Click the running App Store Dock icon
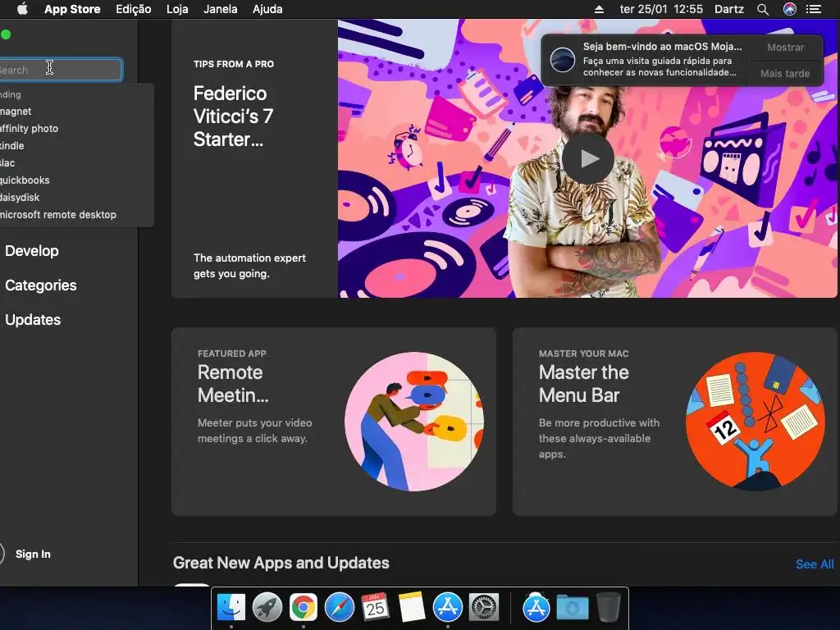Screen dimensions: 840x630 tap(447, 608)
